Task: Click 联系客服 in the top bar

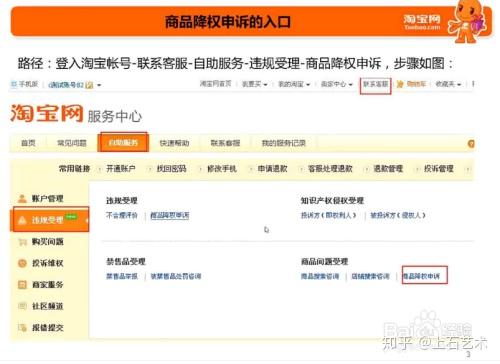Action: pos(375,84)
